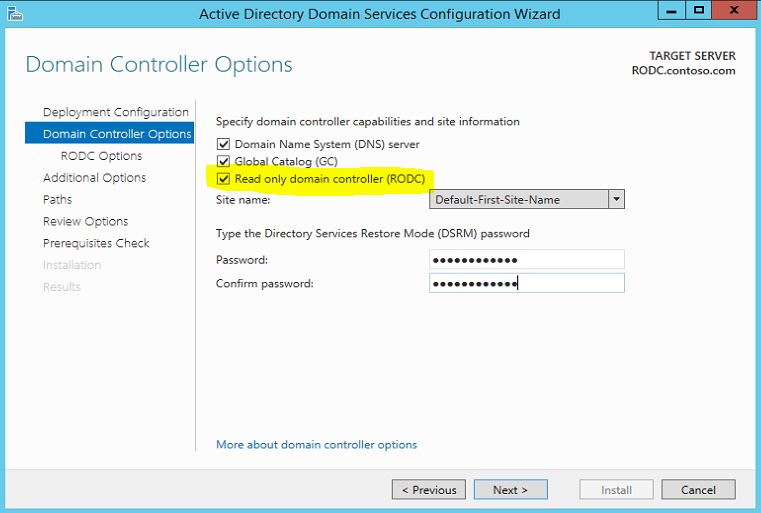Select Domain Controller Options step
The width and height of the screenshot is (761, 513).
(x=109, y=133)
